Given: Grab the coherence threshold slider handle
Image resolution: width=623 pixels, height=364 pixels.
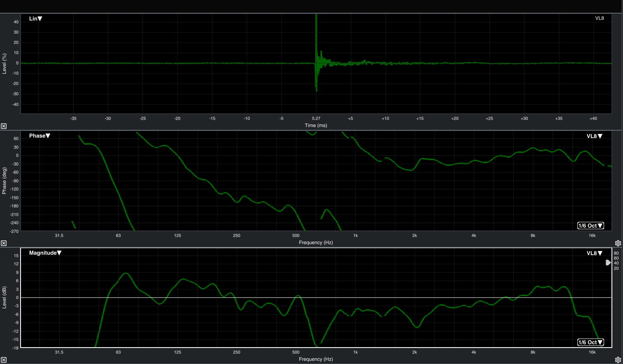Looking at the screenshot, I should coord(608,263).
